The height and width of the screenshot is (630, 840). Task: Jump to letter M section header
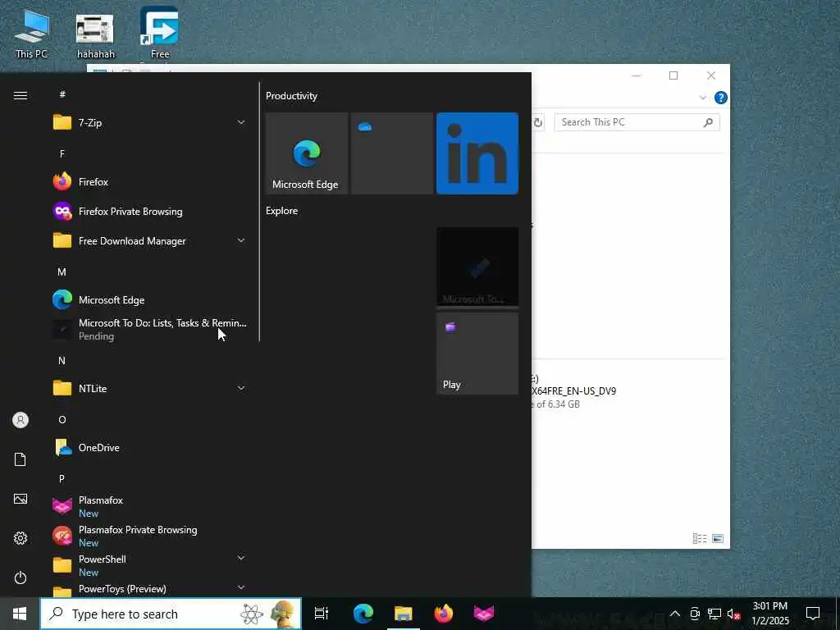click(62, 272)
